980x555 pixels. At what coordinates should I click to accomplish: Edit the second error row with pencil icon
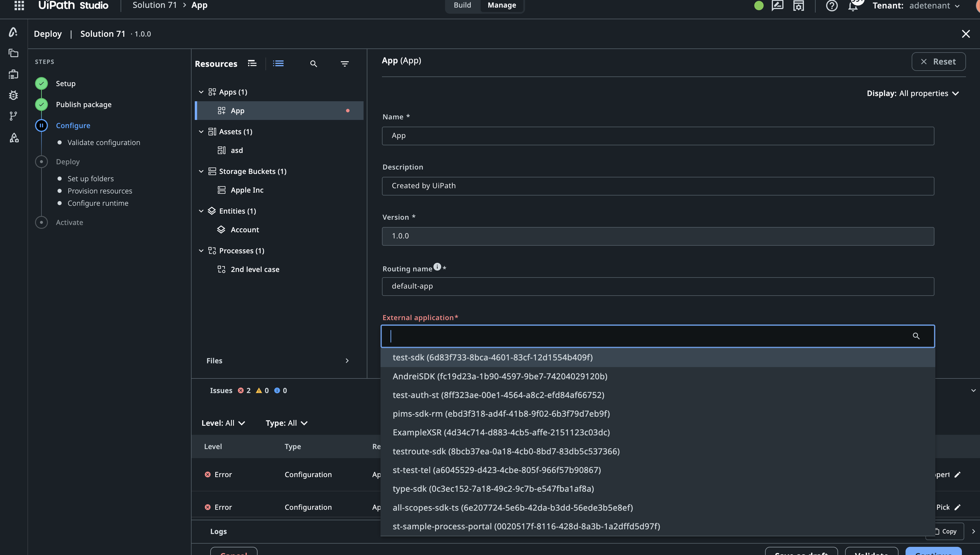click(x=957, y=507)
